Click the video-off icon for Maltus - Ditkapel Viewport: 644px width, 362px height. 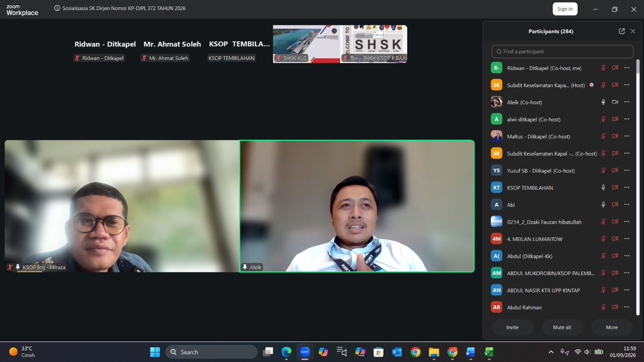pyautogui.click(x=615, y=136)
